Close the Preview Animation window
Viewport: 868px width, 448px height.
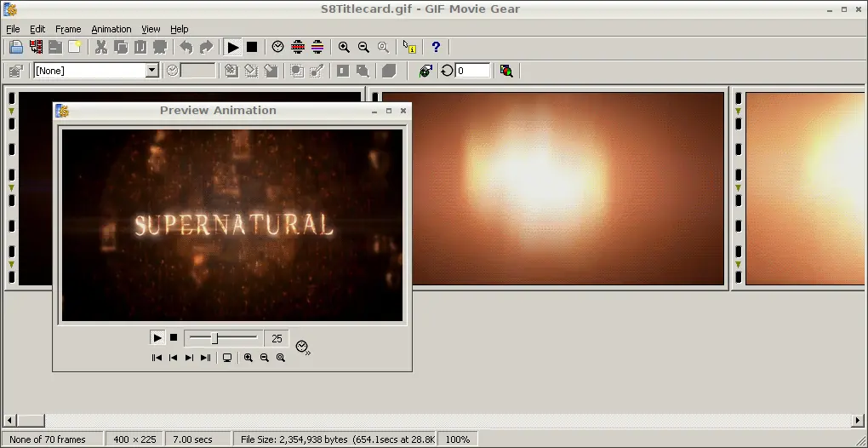403,111
